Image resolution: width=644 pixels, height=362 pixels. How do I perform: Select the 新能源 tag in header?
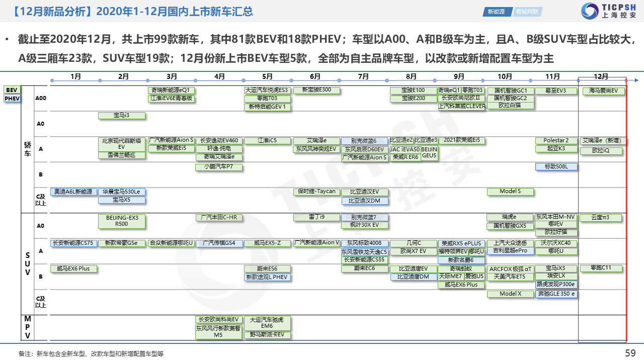497,12
